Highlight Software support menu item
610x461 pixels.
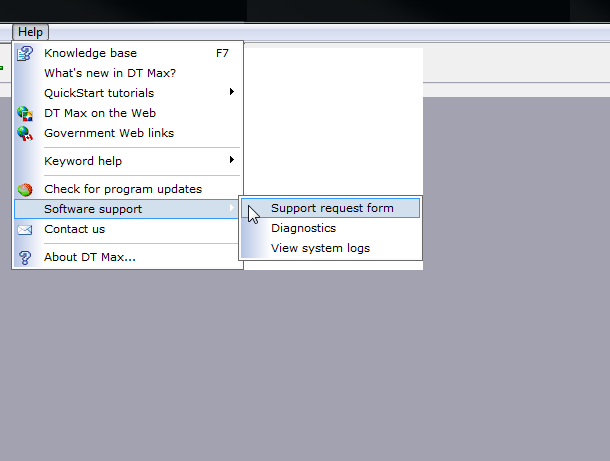pyautogui.click(x=127, y=209)
